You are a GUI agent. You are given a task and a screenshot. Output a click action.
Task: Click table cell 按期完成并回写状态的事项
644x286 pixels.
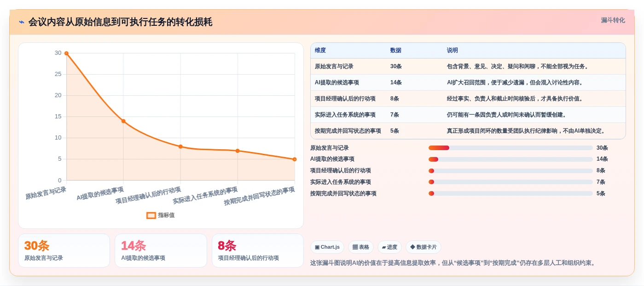click(x=348, y=131)
